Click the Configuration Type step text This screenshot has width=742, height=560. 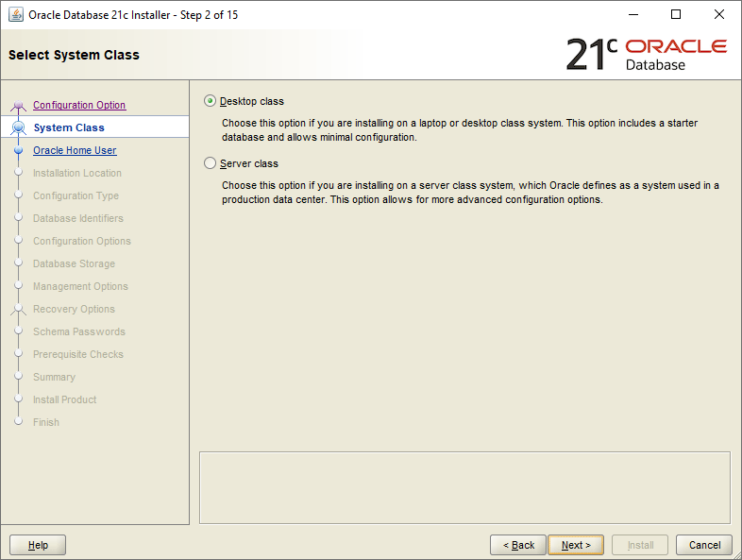[76, 196]
